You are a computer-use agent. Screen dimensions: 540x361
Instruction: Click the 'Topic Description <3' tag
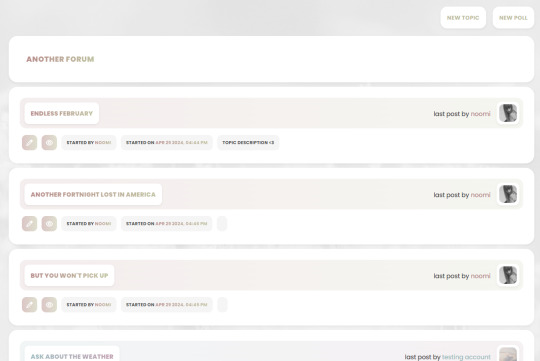248,143
